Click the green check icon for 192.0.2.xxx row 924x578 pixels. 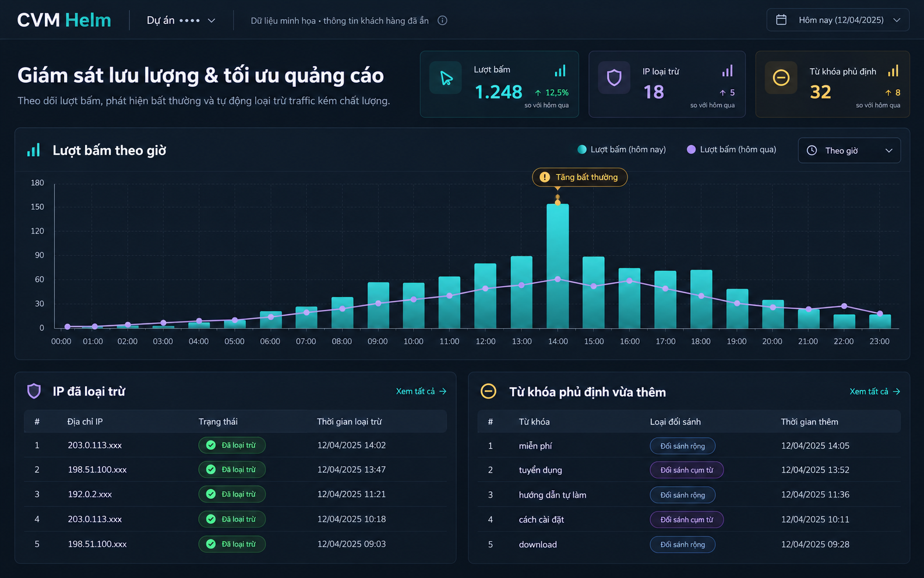tap(211, 494)
